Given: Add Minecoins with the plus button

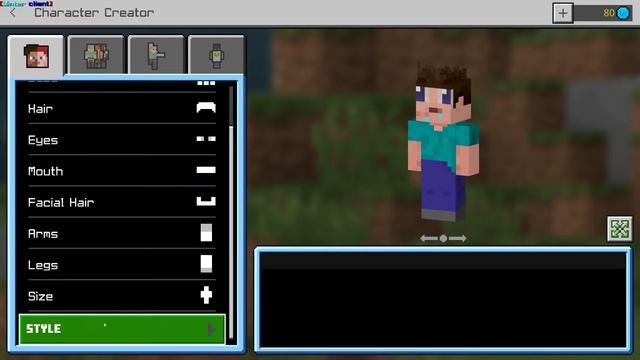Looking at the screenshot, I should point(563,13).
